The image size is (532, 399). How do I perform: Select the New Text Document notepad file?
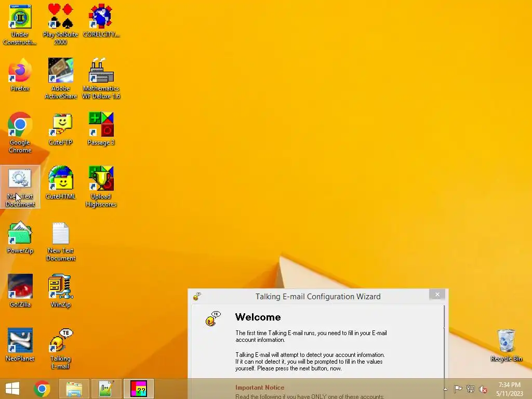point(60,241)
